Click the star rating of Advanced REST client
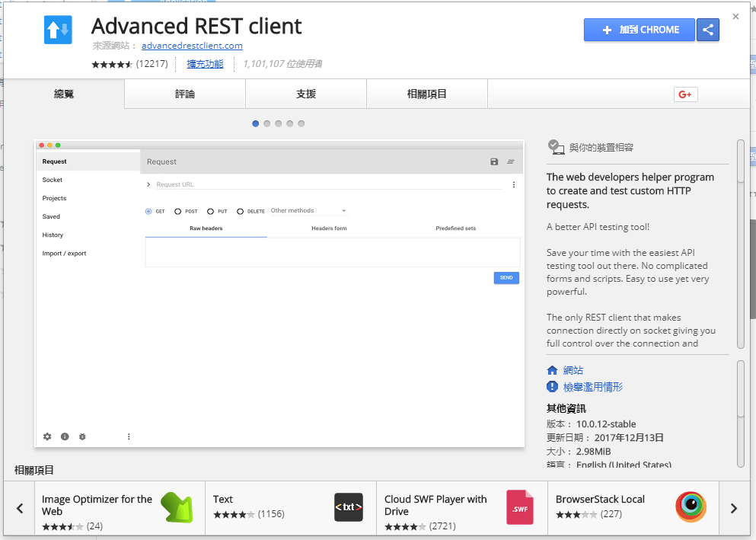This screenshot has width=756, height=540. (x=112, y=64)
